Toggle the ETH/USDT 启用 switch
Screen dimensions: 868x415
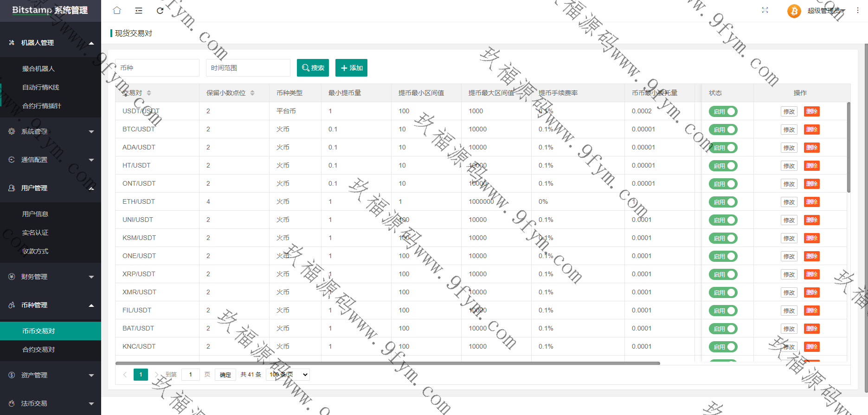pyautogui.click(x=723, y=202)
